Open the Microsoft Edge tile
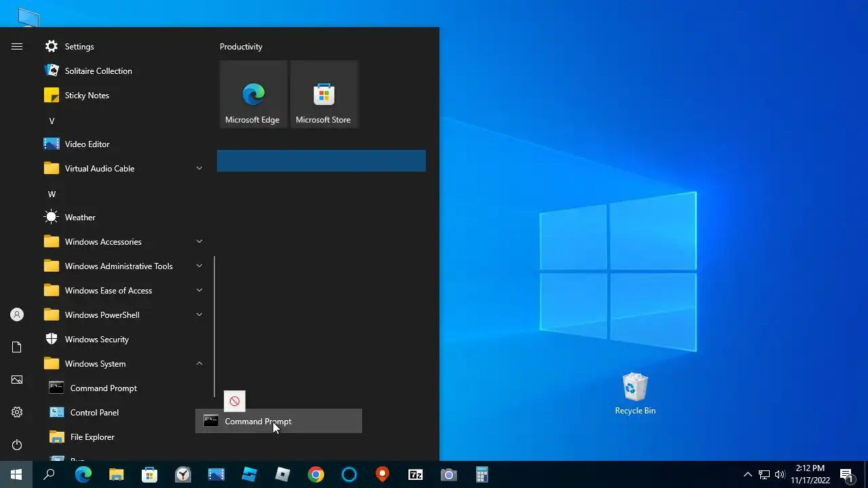868x488 pixels. 254,94
